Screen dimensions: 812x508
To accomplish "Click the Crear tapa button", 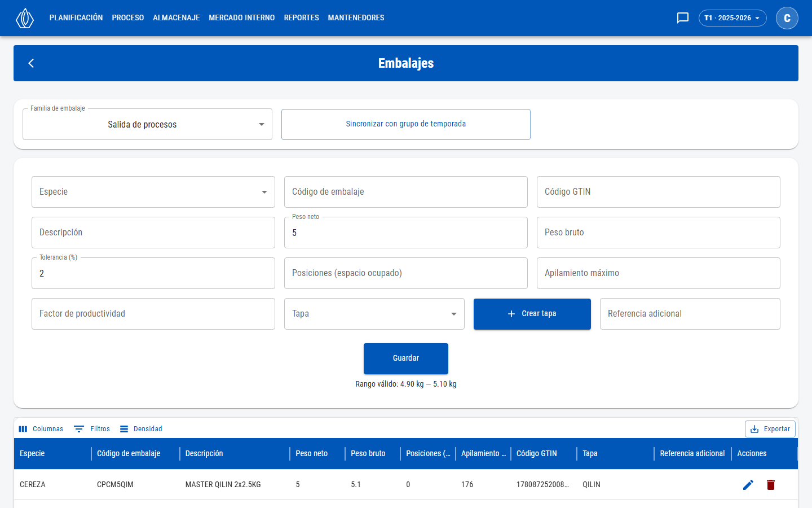I will [532, 314].
